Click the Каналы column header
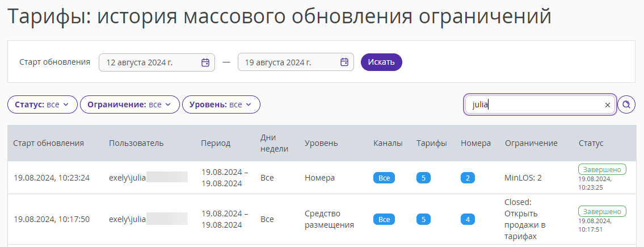The width and height of the screenshot is (644, 247). [x=388, y=143]
